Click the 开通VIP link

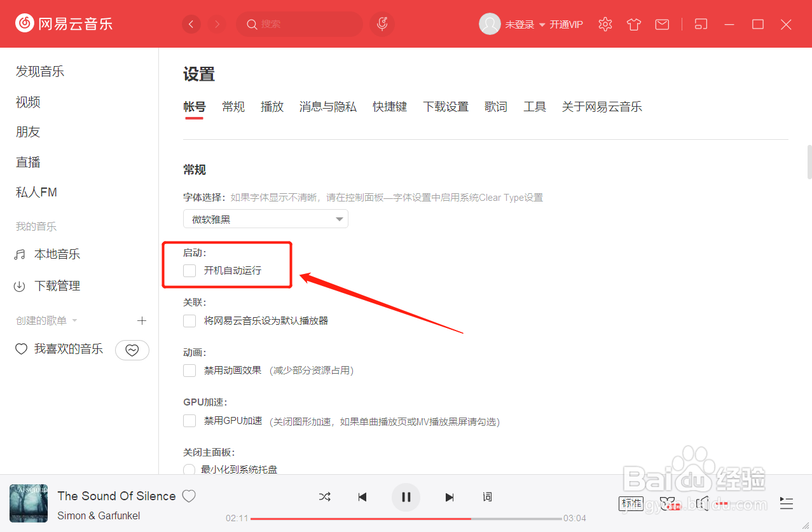[565, 24]
